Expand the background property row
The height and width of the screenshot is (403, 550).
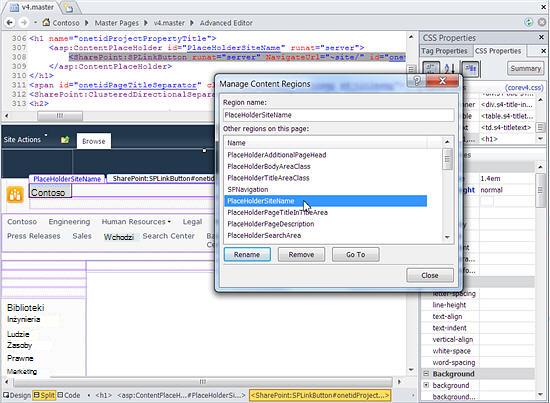pos(426,385)
